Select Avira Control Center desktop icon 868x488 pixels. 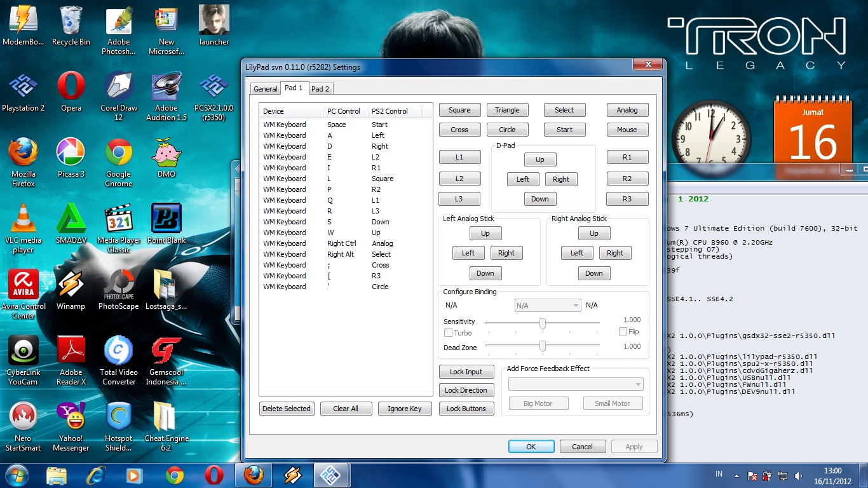[24, 295]
